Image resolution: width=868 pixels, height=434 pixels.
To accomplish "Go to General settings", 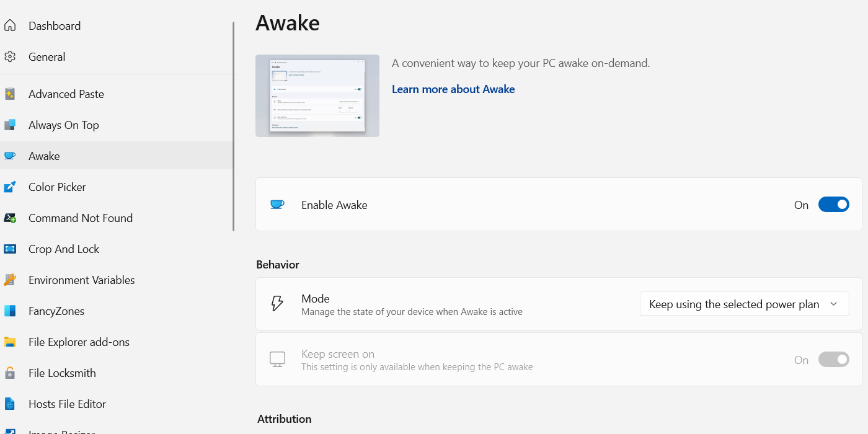I will coord(46,56).
